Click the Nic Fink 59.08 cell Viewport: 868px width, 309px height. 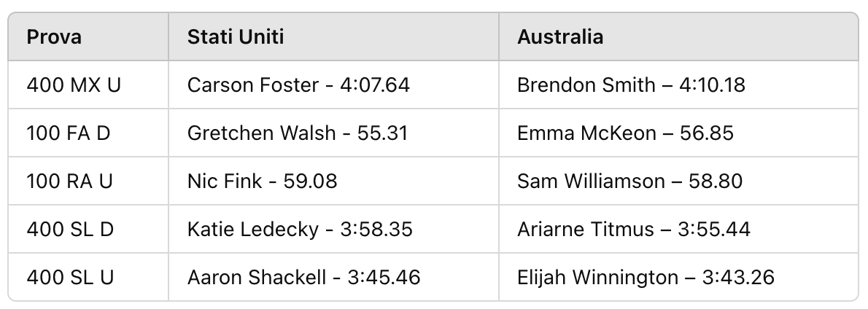click(x=263, y=181)
